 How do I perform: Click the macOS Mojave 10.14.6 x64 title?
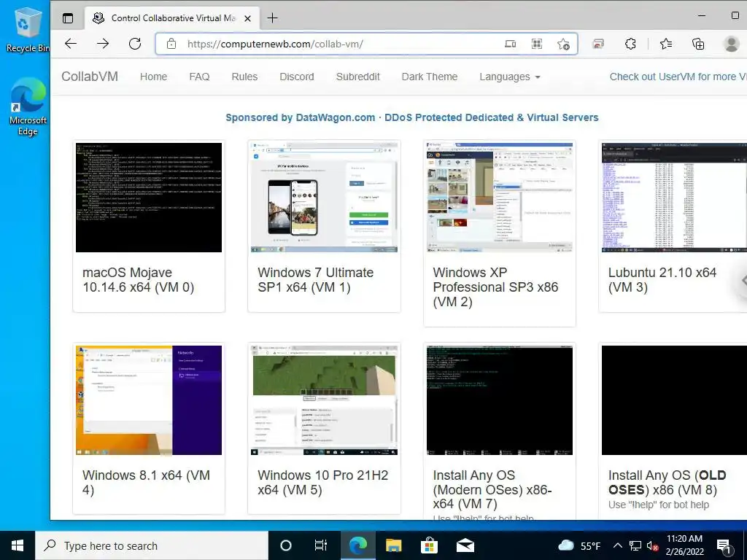[x=138, y=280]
